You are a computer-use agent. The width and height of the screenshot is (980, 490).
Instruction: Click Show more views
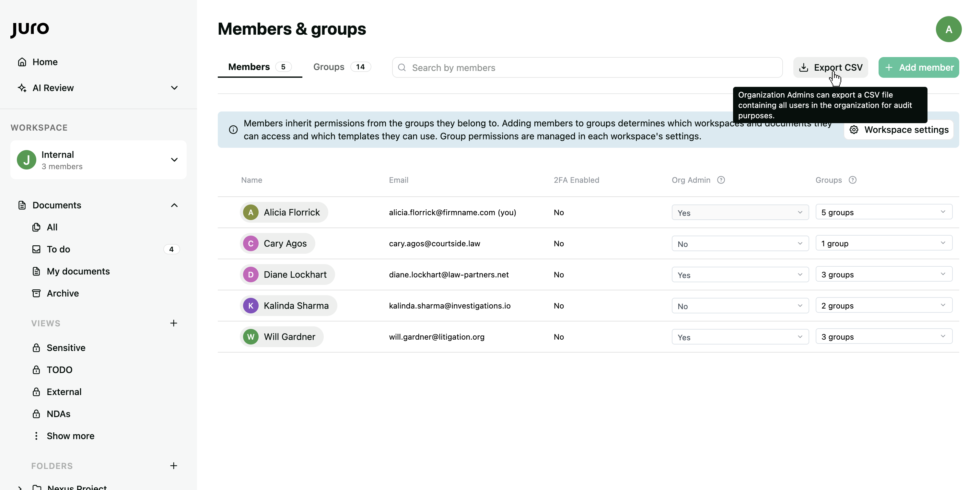tap(70, 436)
